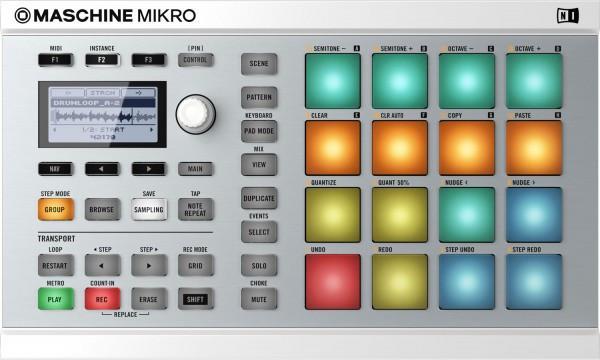Toggle Pad Mode button
Image resolution: width=600 pixels, height=360 pixels.
click(259, 131)
